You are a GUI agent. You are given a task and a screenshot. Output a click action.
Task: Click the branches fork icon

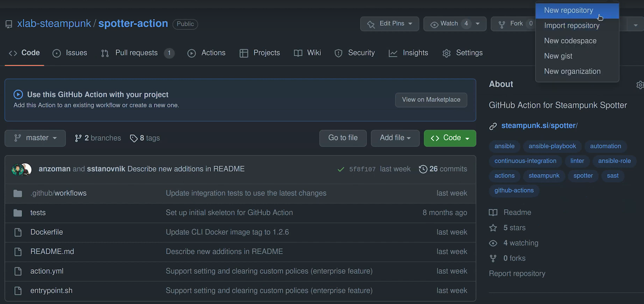(78, 138)
